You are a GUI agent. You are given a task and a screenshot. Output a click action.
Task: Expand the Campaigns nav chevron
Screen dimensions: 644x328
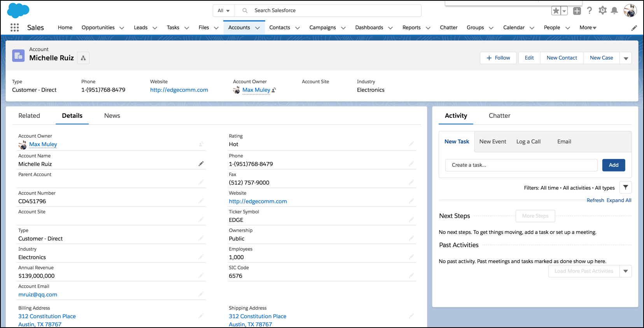tap(343, 28)
